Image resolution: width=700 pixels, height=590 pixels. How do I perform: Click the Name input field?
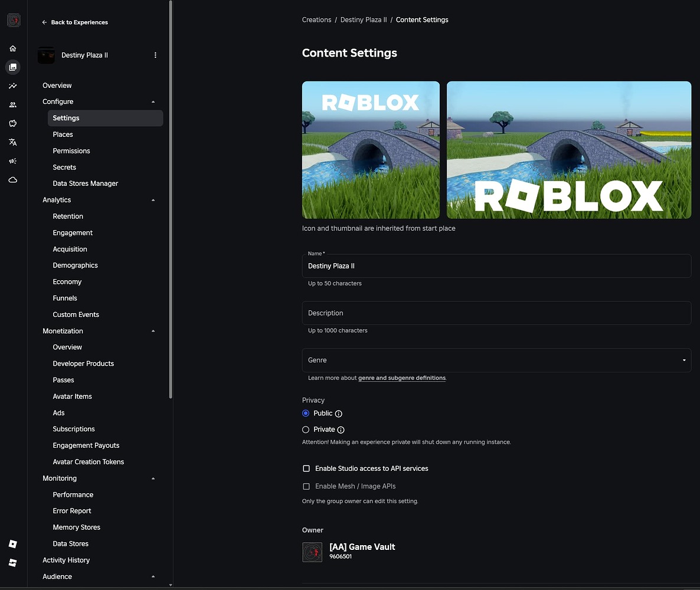click(496, 266)
